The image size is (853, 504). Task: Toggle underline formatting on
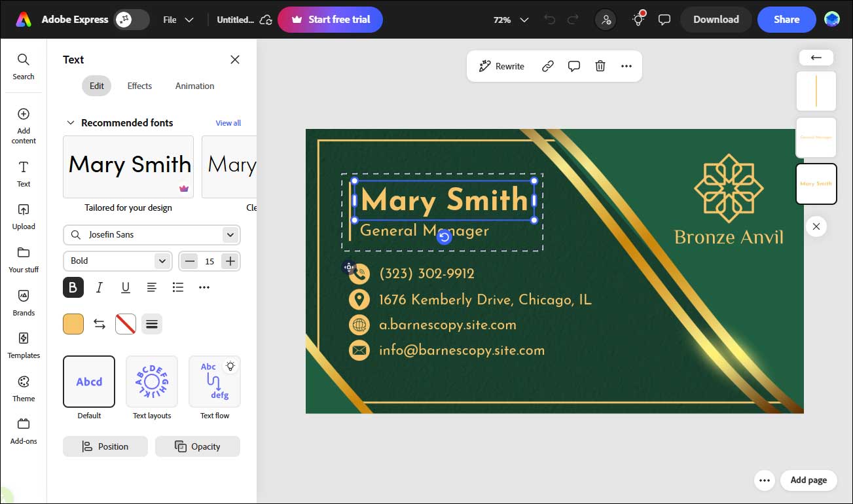tap(125, 287)
